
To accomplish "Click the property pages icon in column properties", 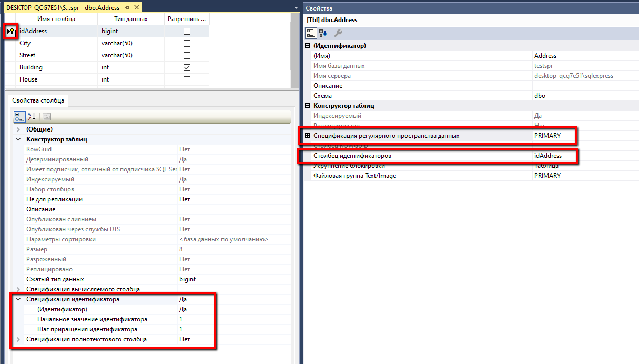I will click(46, 117).
